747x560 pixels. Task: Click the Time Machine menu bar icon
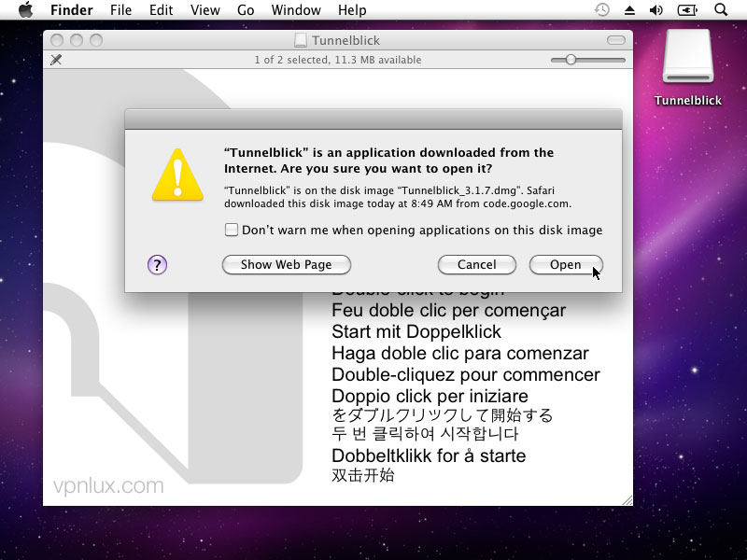click(x=602, y=10)
